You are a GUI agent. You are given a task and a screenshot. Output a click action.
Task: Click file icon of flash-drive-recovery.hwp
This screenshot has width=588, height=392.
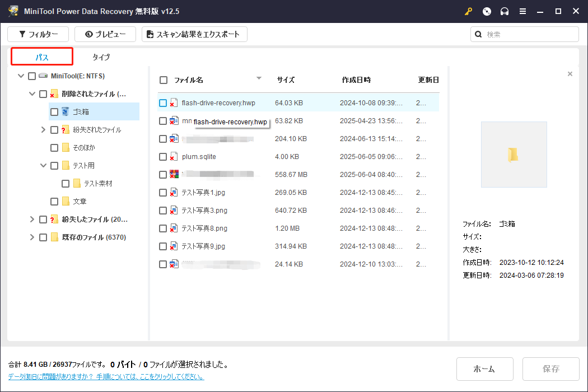pyautogui.click(x=174, y=103)
